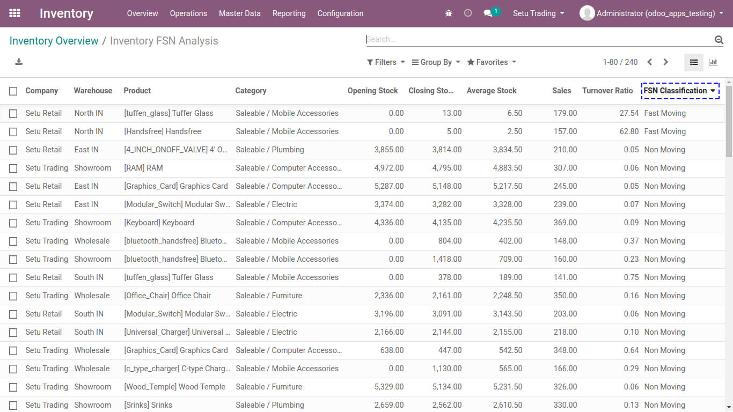Click the vertical scrollbar thumb

[729, 121]
